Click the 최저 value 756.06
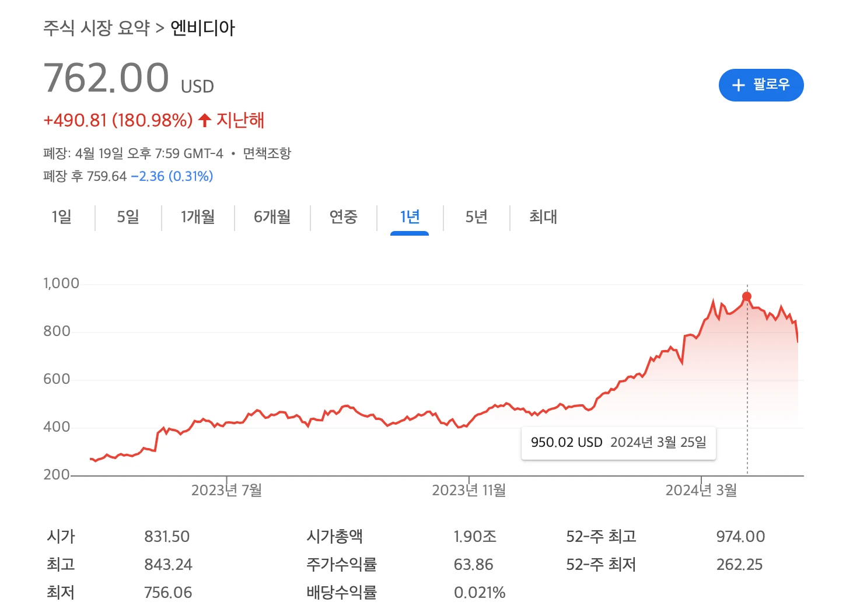The image size is (846, 616). 168,593
